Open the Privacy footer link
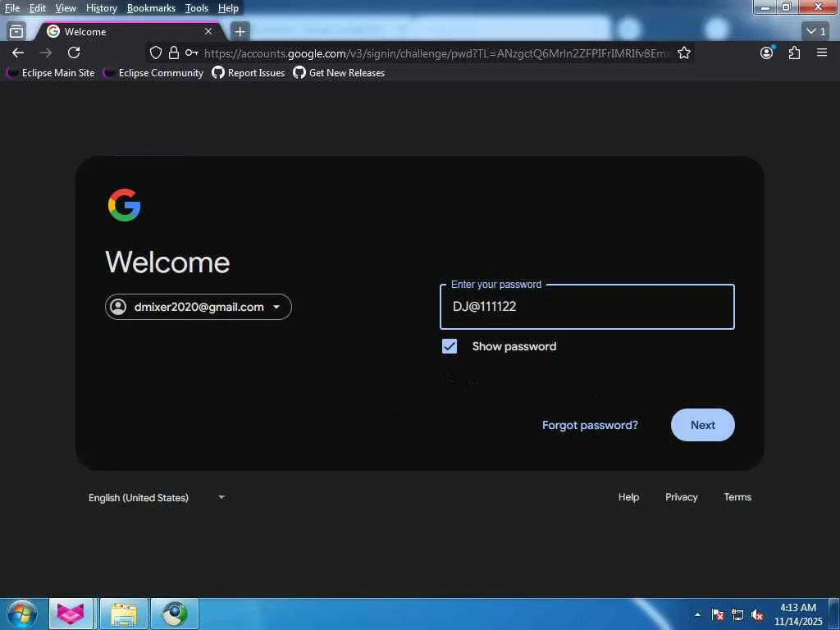 tap(682, 497)
